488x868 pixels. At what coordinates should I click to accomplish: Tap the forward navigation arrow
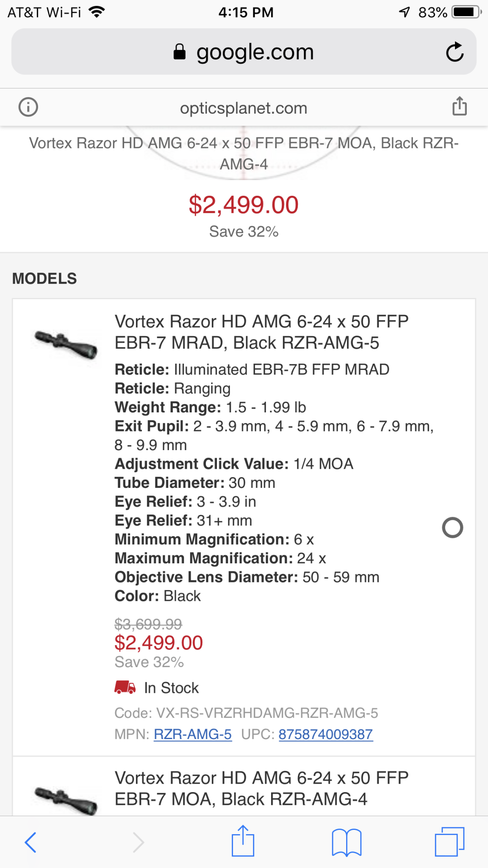[139, 842]
